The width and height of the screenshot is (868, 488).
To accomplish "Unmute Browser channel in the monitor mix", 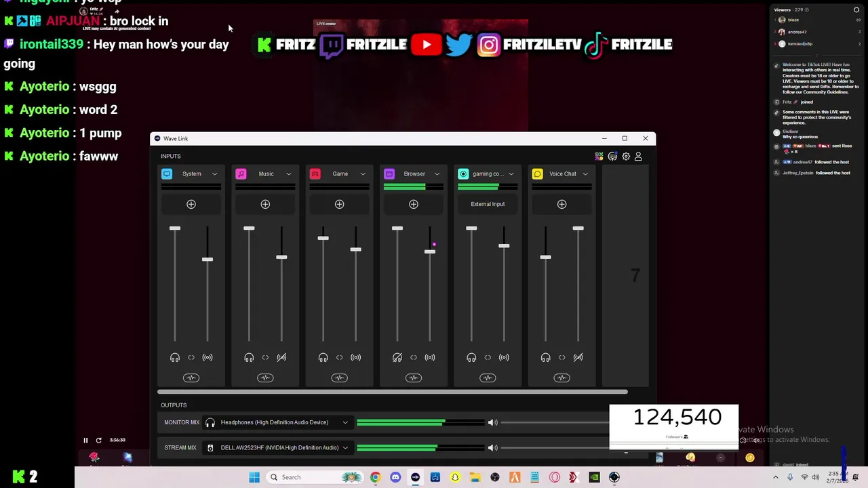I will tap(397, 357).
